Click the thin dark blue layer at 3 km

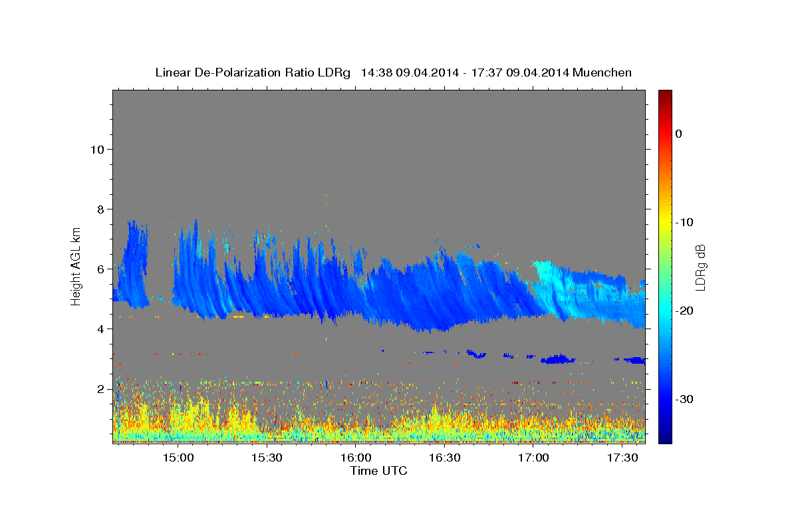[x=557, y=360]
